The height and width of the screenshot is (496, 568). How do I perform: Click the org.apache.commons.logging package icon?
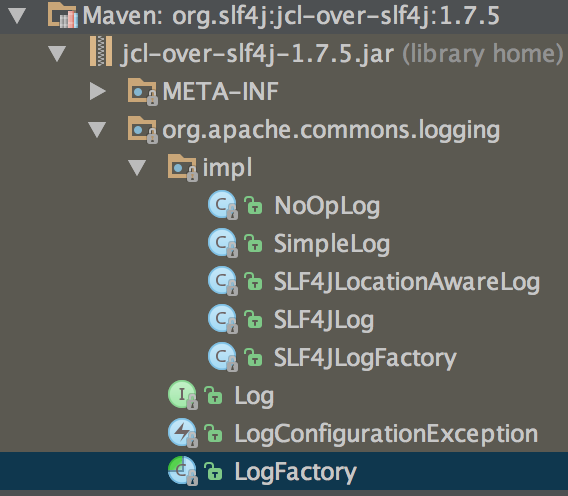tap(142, 130)
